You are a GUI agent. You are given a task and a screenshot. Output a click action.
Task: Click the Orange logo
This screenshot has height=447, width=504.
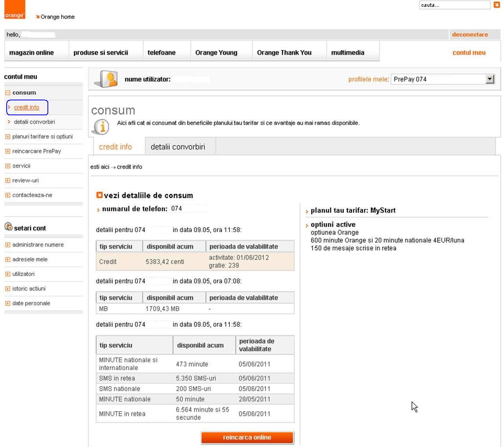click(x=15, y=9)
